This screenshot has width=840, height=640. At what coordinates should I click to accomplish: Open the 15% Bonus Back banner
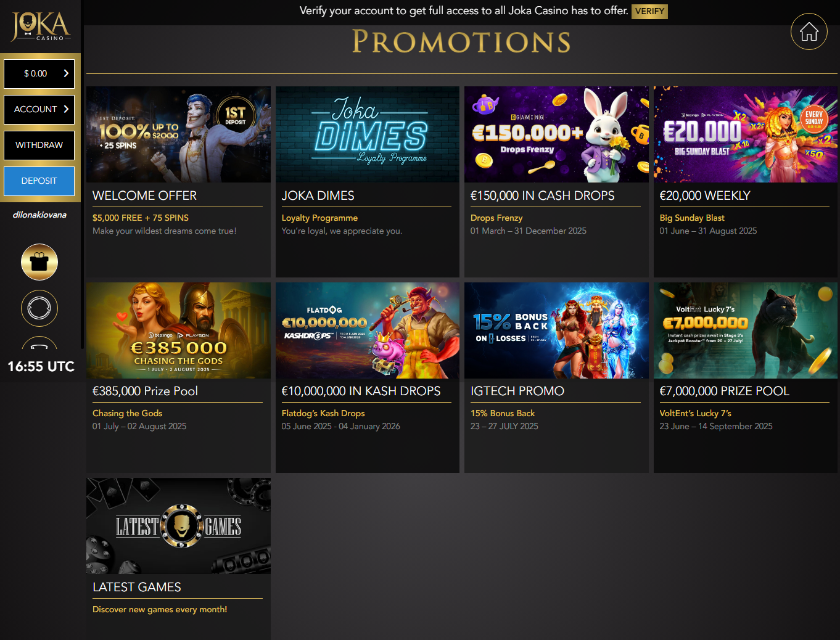[x=556, y=330]
